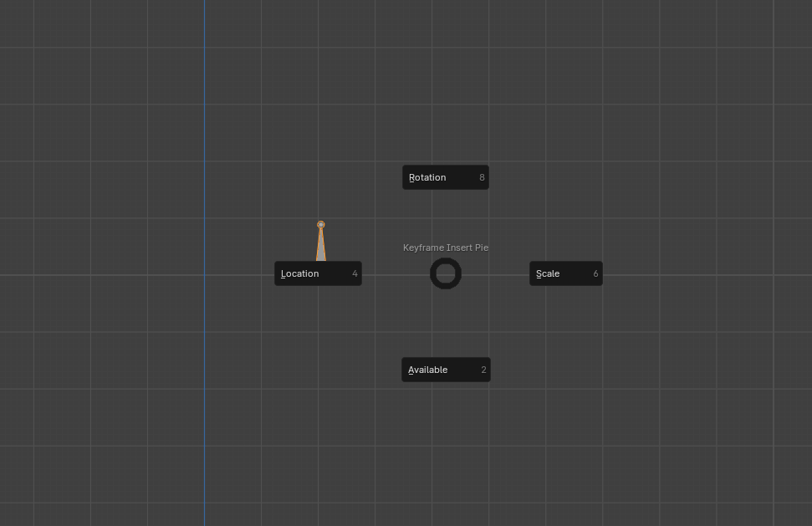The image size is (812, 526).
Task: Insert keyframe using Available option
Action: click(446, 370)
